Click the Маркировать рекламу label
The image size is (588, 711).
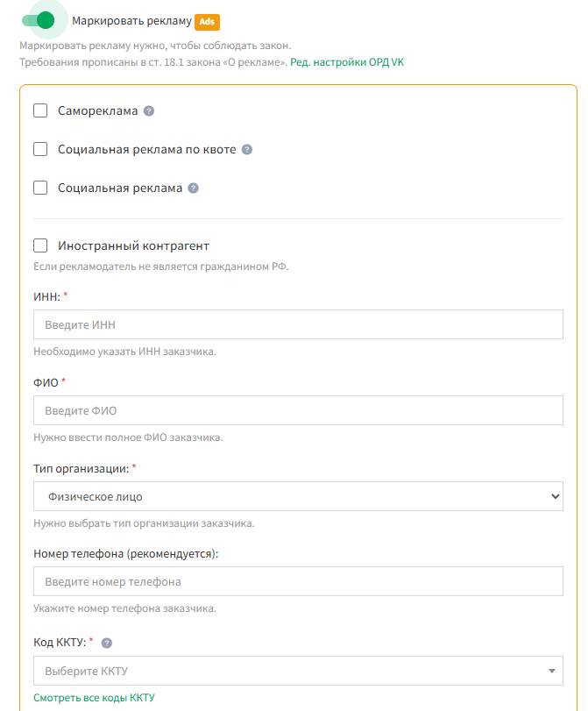(x=131, y=20)
